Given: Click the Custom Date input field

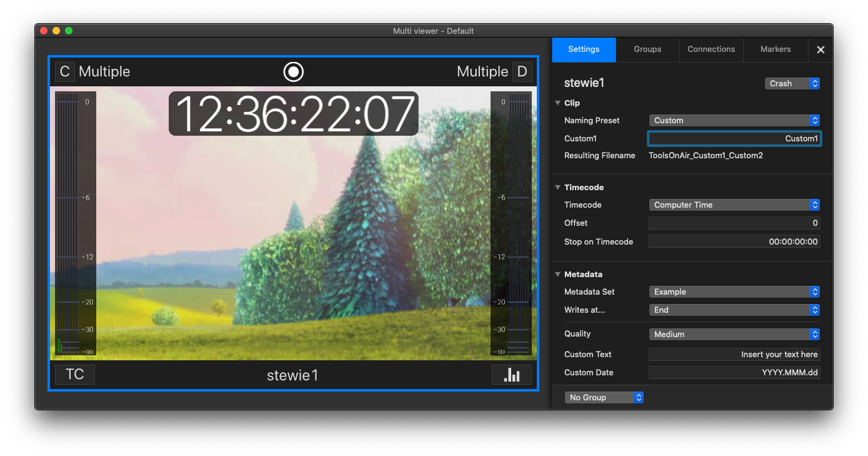Looking at the screenshot, I should click(734, 373).
